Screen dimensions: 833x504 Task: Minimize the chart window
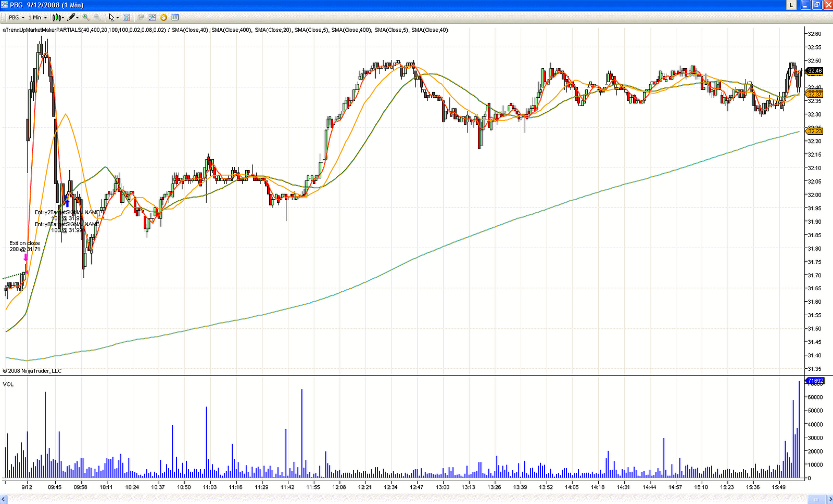pyautogui.click(x=805, y=5)
